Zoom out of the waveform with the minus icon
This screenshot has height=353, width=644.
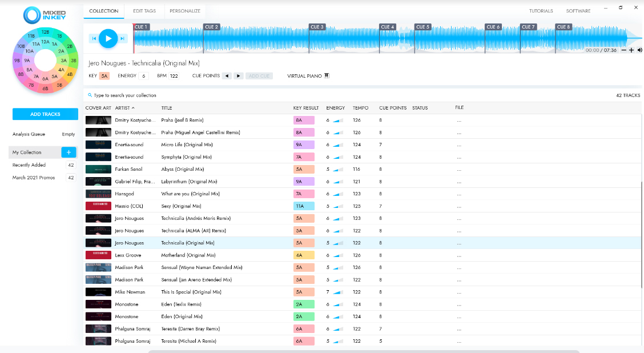pyautogui.click(x=624, y=50)
